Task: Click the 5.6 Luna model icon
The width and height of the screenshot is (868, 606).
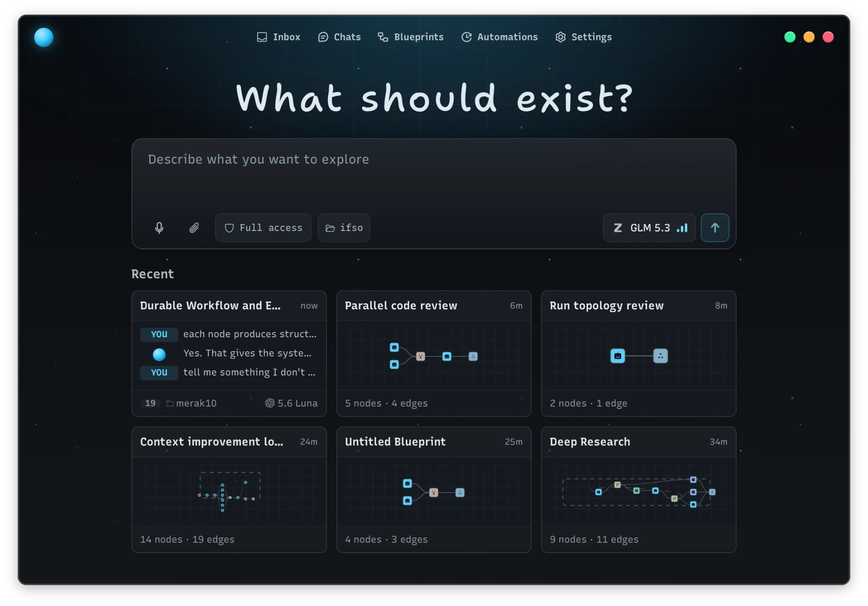Action: [x=270, y=403]
